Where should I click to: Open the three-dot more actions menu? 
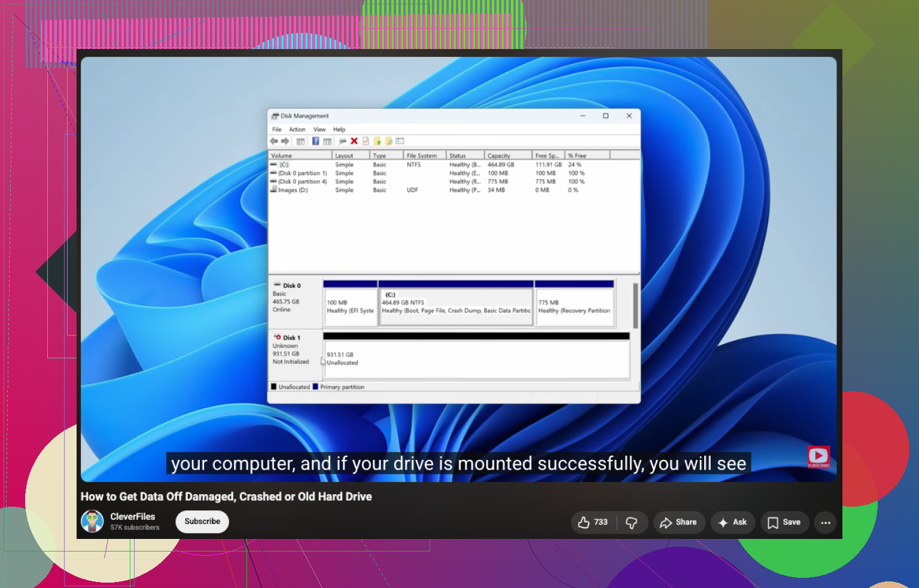[826, 522]
